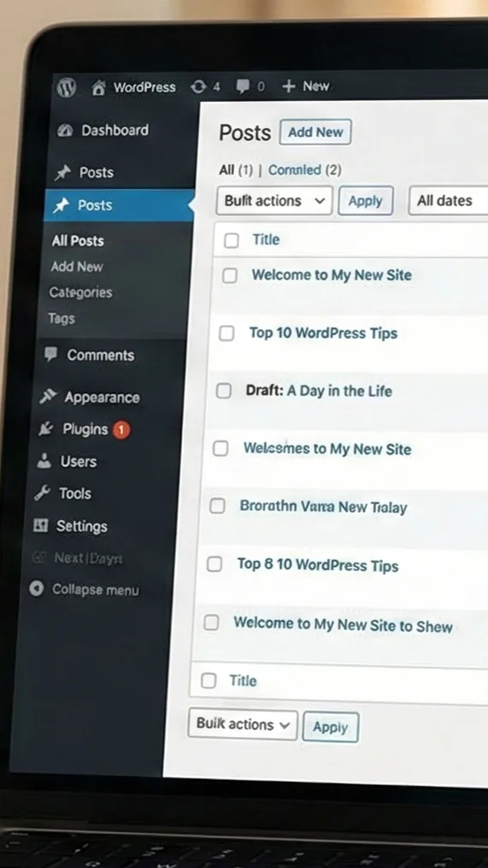Open the bottom Bulk actions dropdown
This screenshot has height=868, width=488.
click(243, 724)
